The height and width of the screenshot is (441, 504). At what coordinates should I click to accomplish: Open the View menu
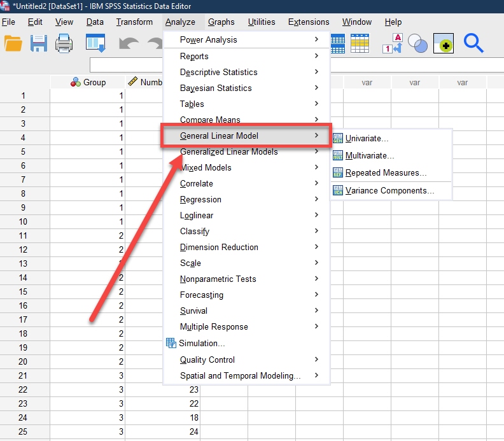tap(64, 22)
